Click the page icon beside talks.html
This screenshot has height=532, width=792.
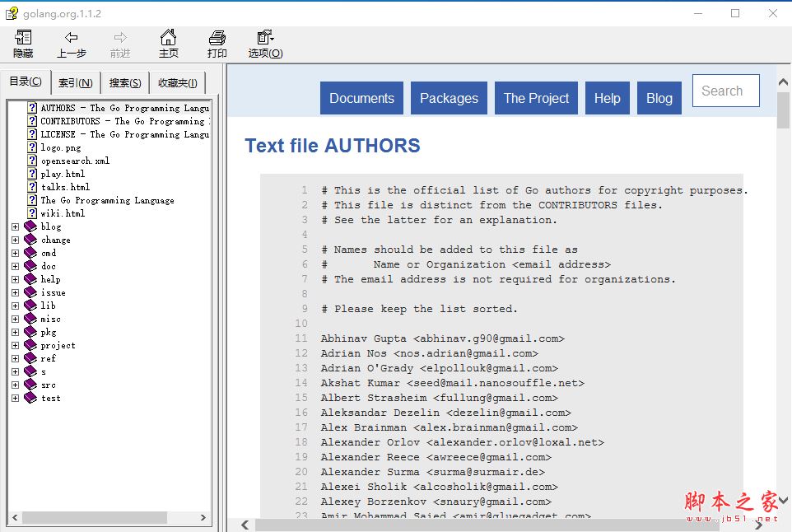pos(32,186)
